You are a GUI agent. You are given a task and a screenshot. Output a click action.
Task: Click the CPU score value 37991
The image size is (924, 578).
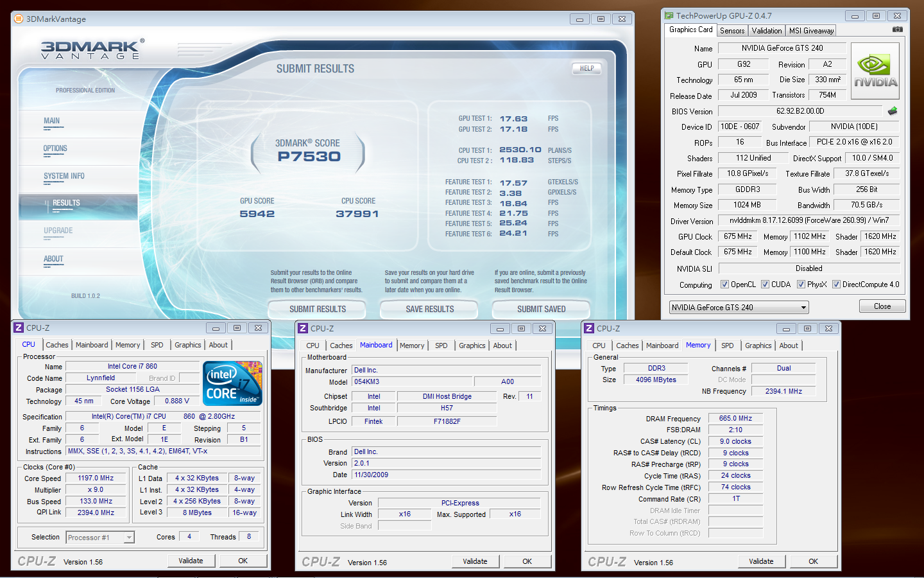pos(357,214)
